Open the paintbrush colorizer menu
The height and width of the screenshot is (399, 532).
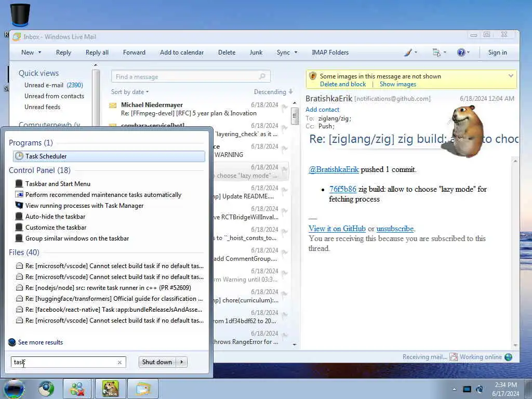[x=410, y=52]
